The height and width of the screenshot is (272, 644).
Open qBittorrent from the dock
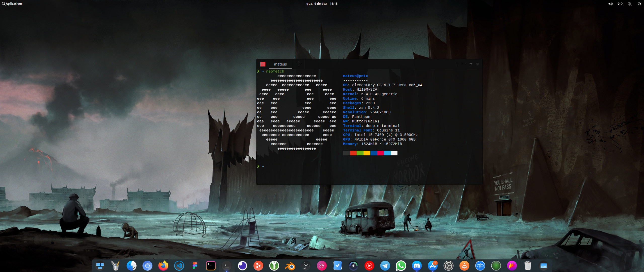(x=480, y=266)
